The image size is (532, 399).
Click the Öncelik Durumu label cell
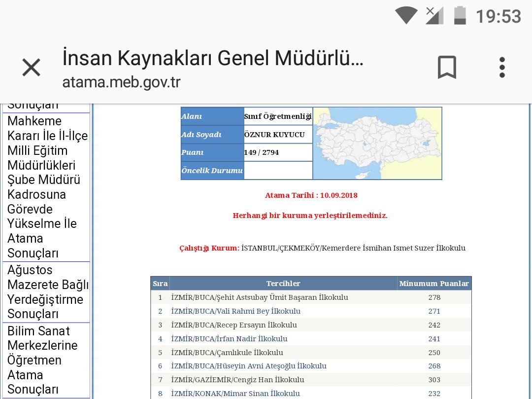point(212,171)
